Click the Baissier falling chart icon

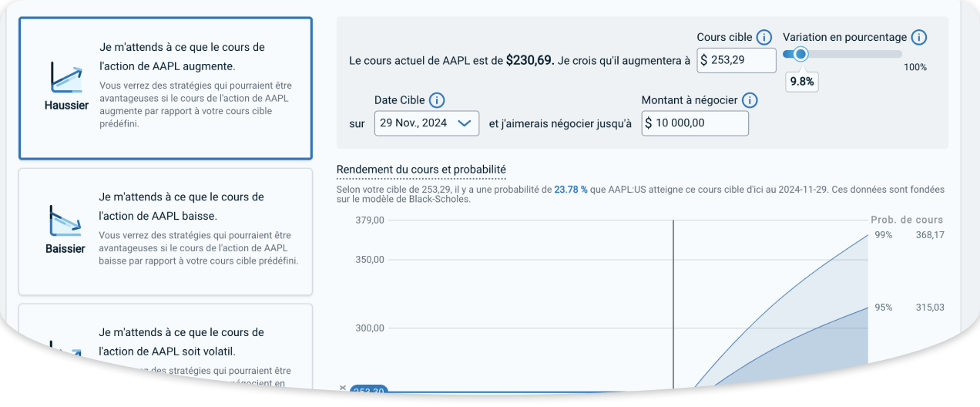pos(65,221)
